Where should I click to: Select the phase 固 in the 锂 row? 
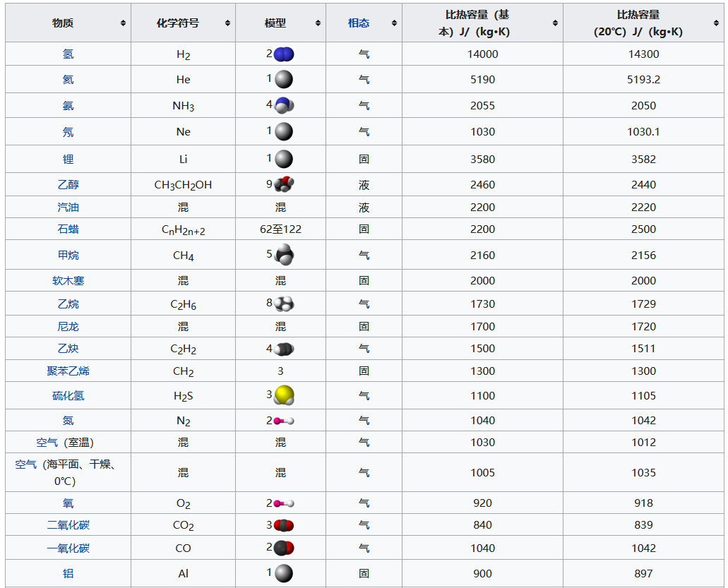coord(364,160)
